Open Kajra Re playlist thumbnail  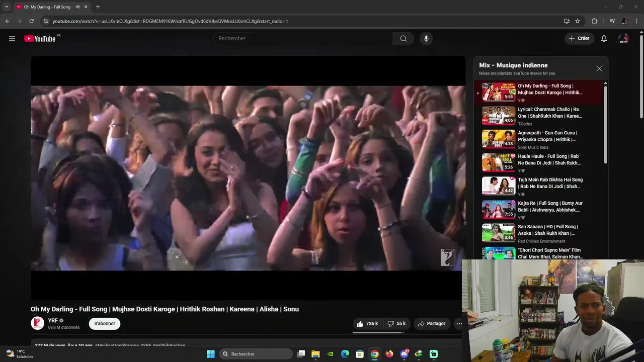[499, 209]
